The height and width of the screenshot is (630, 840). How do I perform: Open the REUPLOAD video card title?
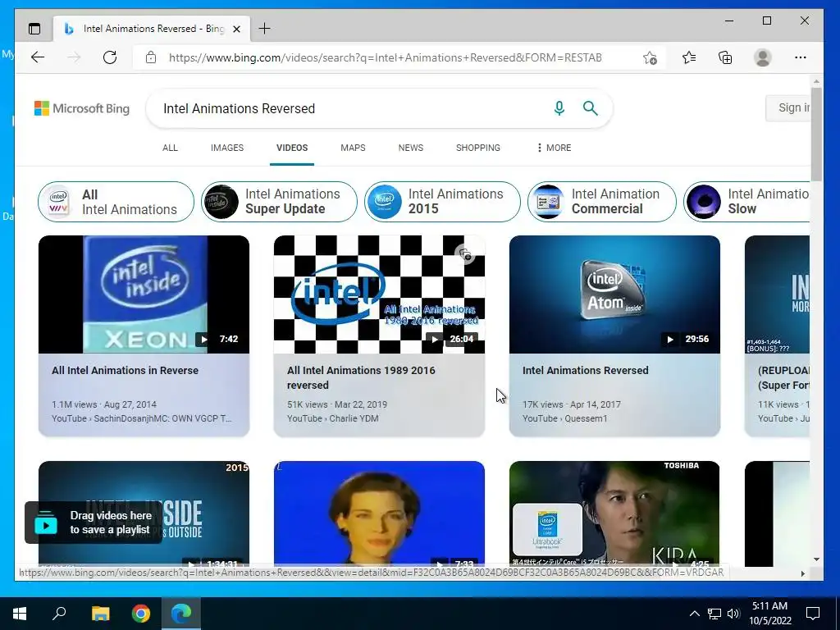point(783,377)
